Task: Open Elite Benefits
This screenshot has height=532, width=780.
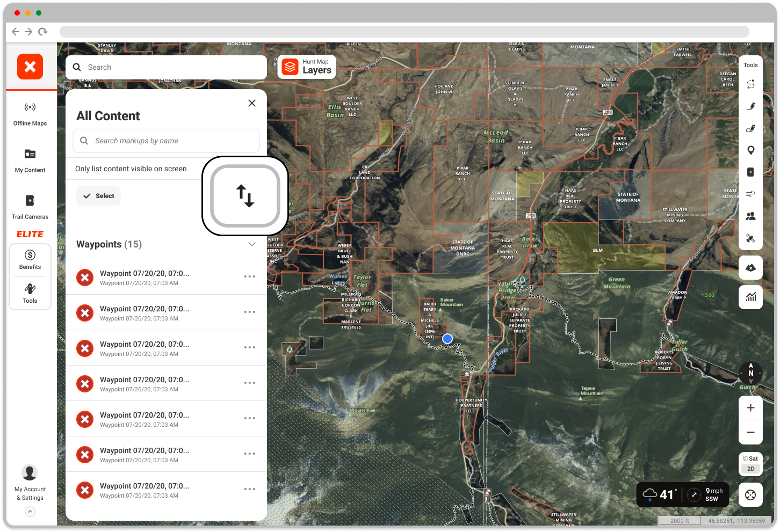Action: coord(30,260)
